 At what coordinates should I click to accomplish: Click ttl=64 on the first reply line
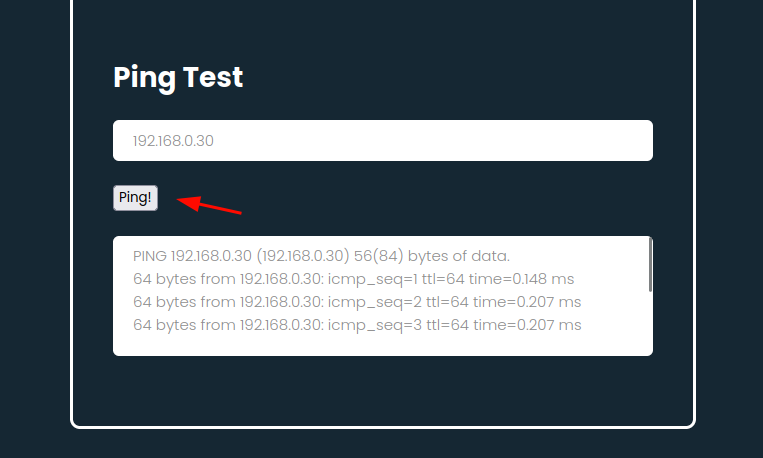443,279
